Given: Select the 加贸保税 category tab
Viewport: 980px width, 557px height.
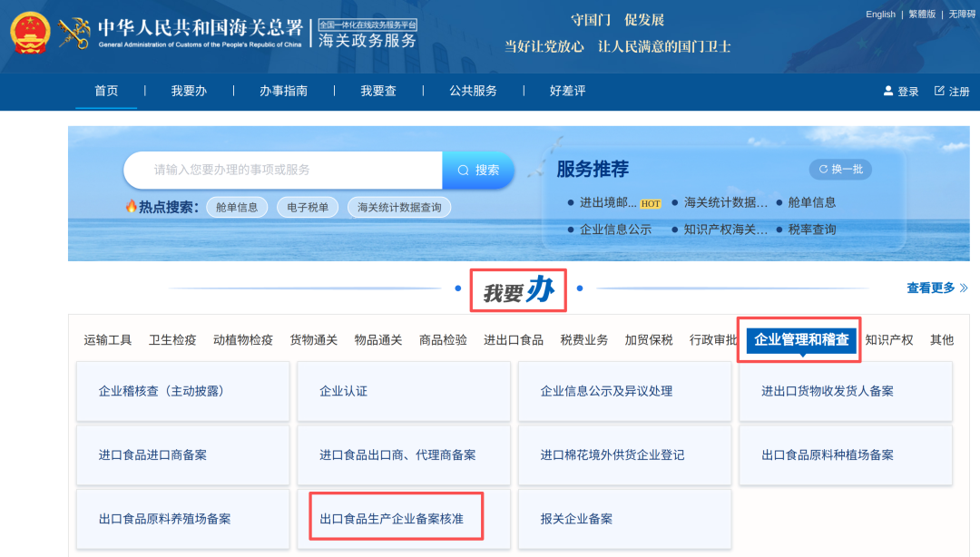Looking at the screenshot, I should [x=649, y=339].
